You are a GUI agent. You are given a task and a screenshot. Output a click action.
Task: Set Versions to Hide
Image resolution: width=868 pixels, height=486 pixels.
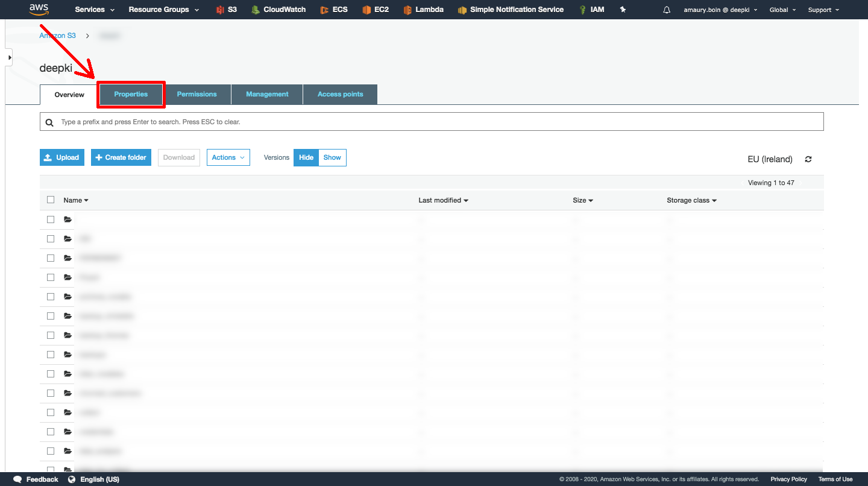point(306,157)
